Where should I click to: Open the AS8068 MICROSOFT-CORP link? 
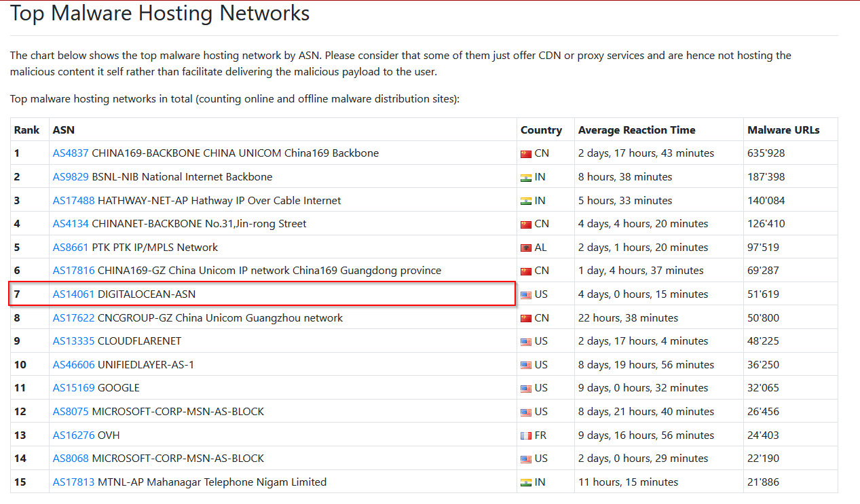point(71,459)
